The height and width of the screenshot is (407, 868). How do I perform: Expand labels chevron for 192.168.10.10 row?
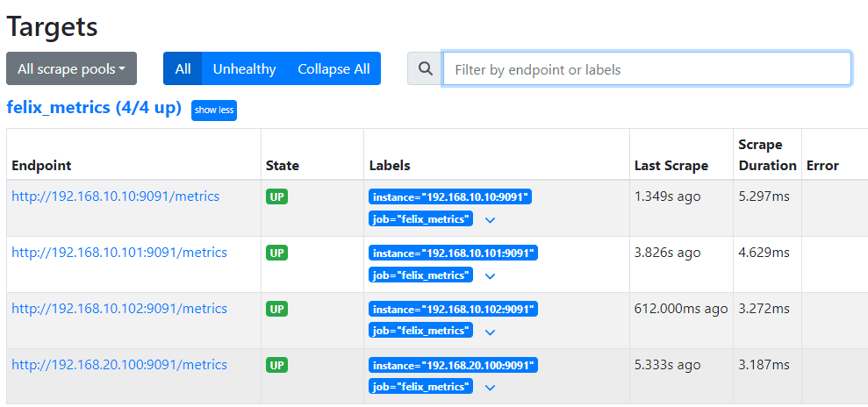pos(490,220)
